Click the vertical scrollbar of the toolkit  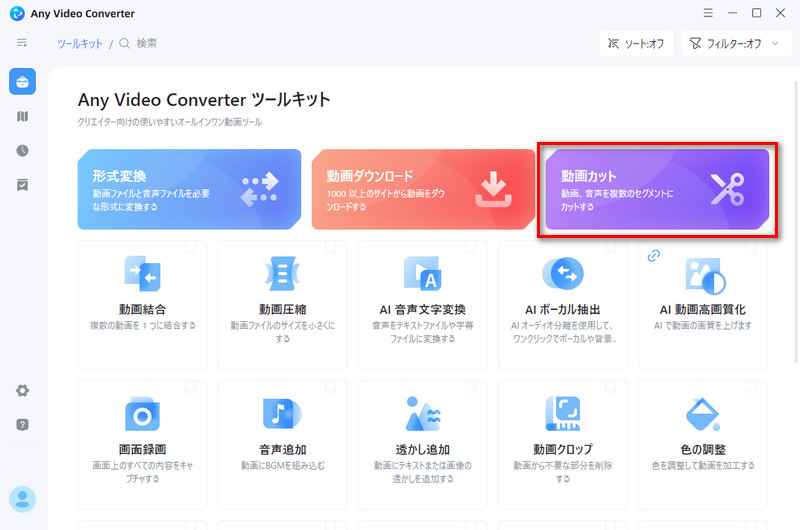796,222
